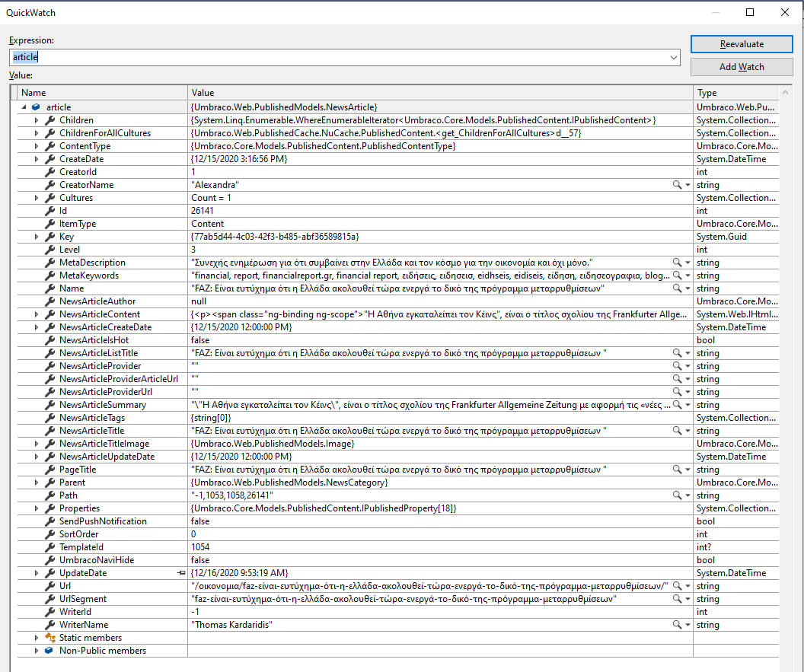The image size is (804, 672).
Task: Click the Non-Public members cube icon
Action: [x=50, y=651]
